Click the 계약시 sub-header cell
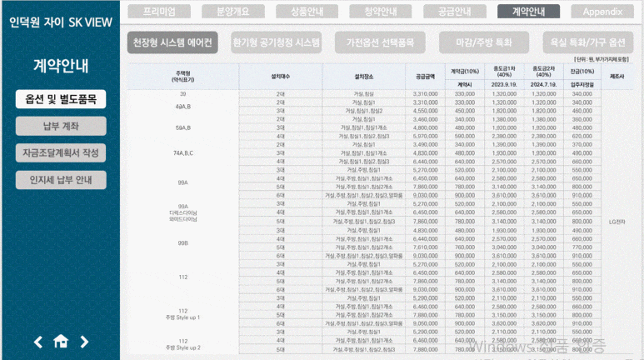The height and width of the screenshot is (360, 644). pyautogui.click(x=465, y=85)
